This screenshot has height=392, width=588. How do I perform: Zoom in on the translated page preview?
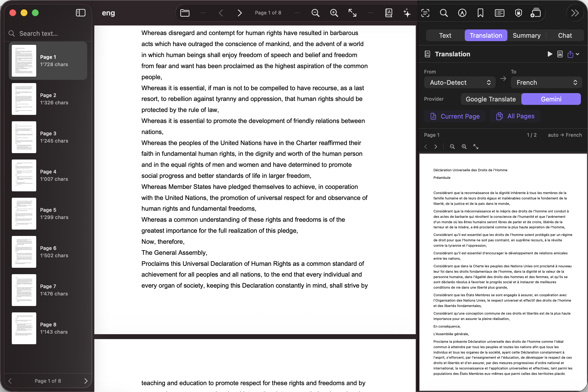[464, 147]
